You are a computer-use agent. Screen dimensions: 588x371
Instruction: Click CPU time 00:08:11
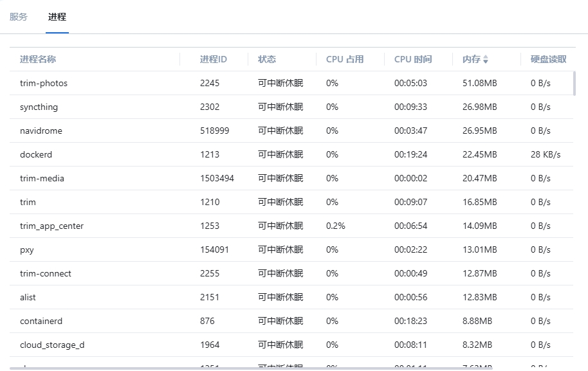coord(410,345)
